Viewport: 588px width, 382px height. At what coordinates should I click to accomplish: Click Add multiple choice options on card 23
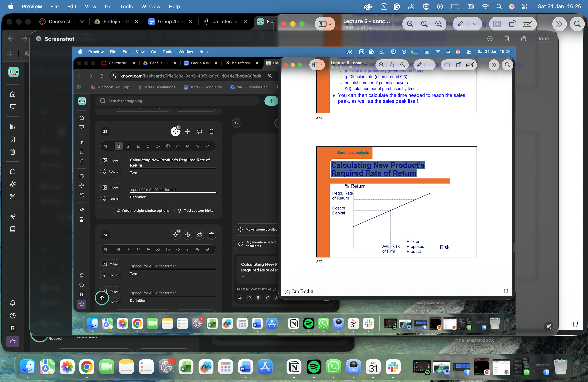pyautogui.click(x=143, y=211)
